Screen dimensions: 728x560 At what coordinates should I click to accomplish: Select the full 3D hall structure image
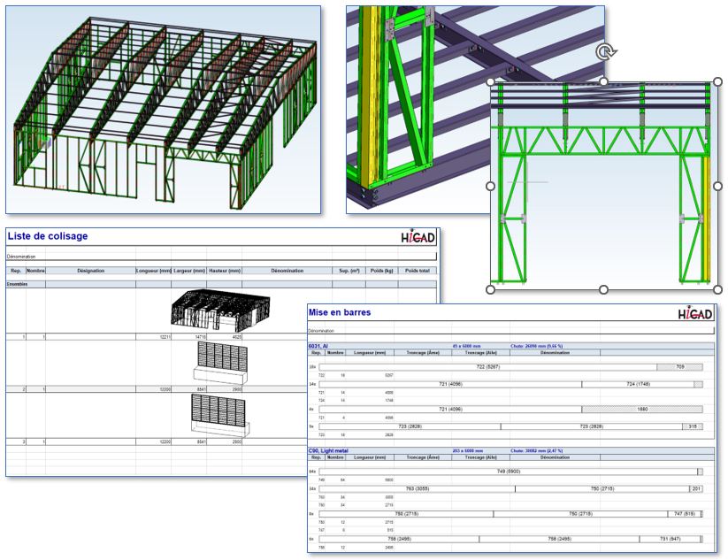point(163,110)
